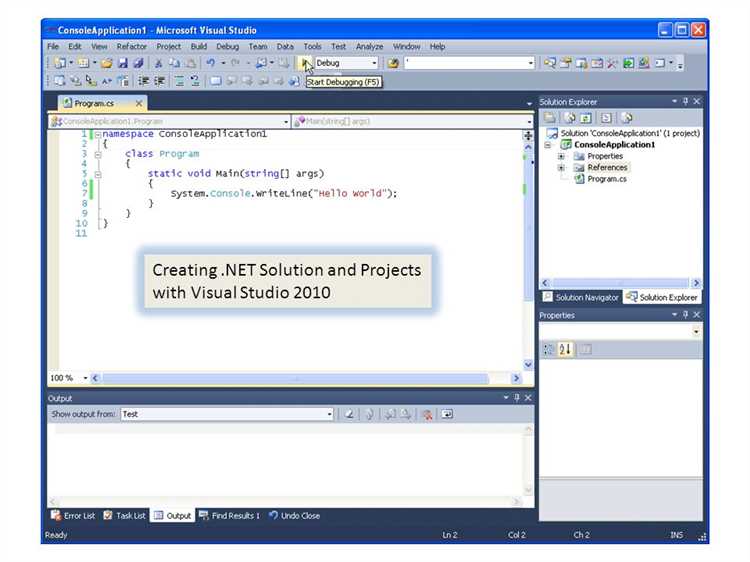Open the File menu
This screenshot has width=750, height=562.
click(53, 46)
